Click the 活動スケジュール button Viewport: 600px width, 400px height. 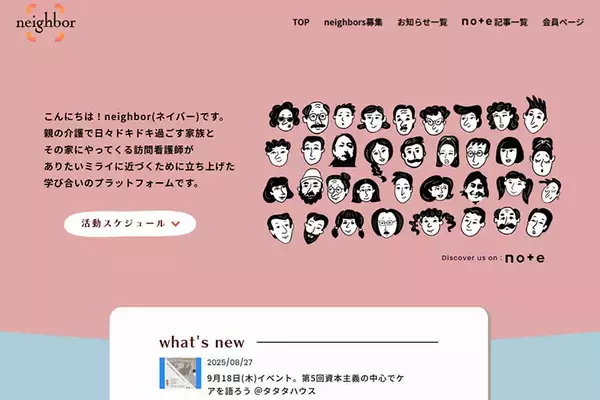coord(130,224)
